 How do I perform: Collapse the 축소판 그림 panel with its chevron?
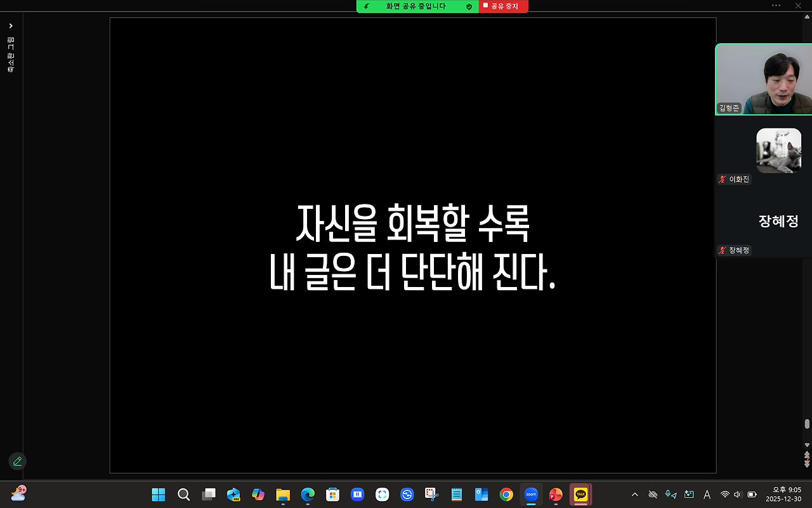(11, 25)
